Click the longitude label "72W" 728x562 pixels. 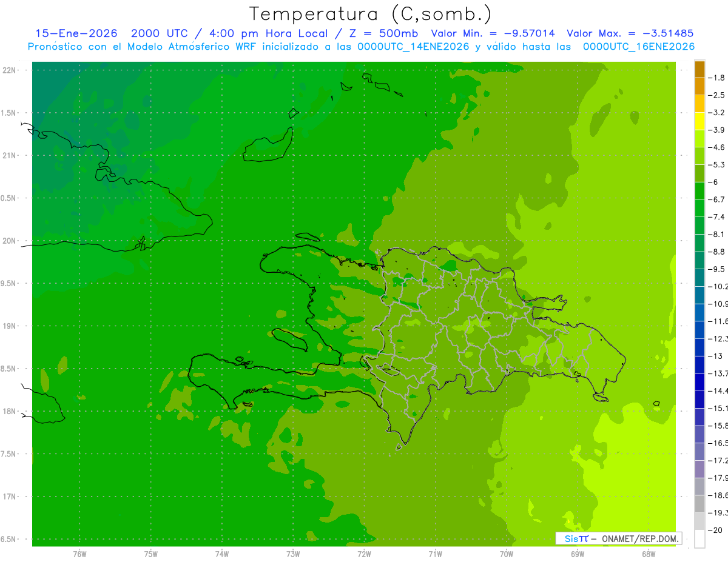365,555
